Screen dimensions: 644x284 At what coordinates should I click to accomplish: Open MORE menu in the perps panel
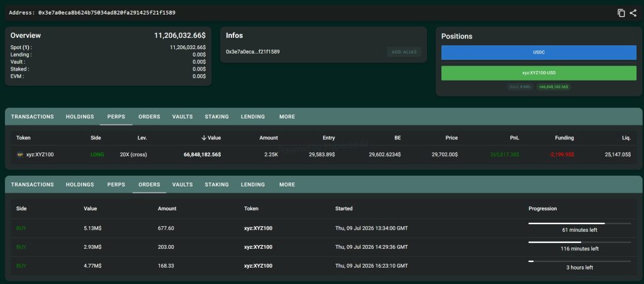tap(287, 116)
